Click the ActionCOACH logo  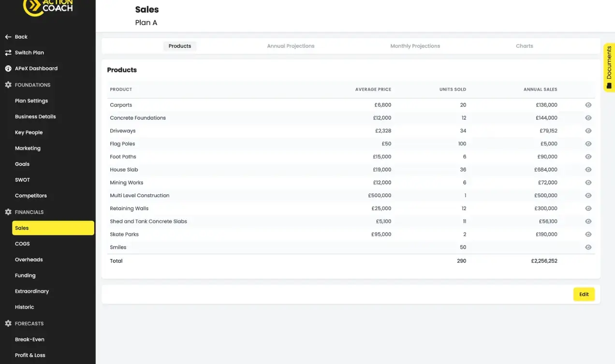(48, 7)
